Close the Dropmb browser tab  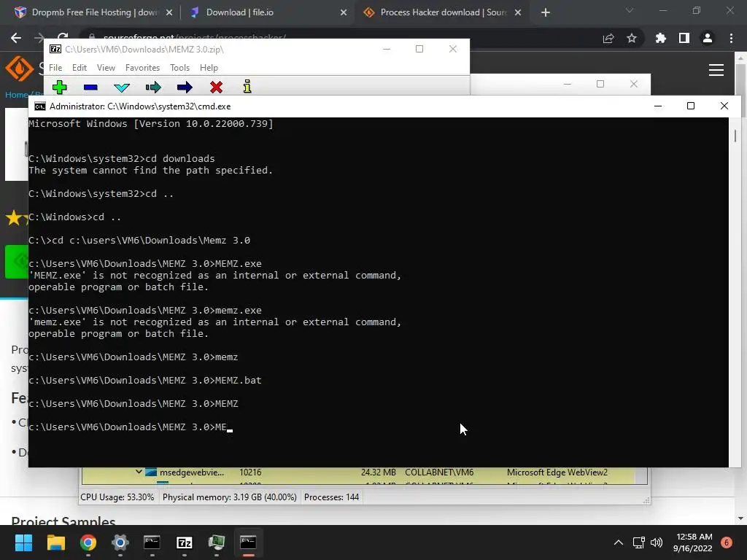pyautogui.click(x=169, y=12)
